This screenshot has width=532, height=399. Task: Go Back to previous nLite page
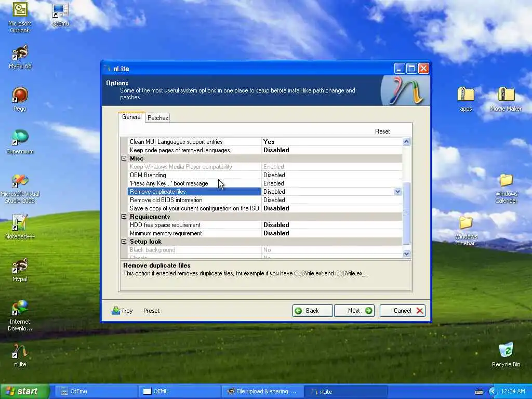[x=312, y=311]
